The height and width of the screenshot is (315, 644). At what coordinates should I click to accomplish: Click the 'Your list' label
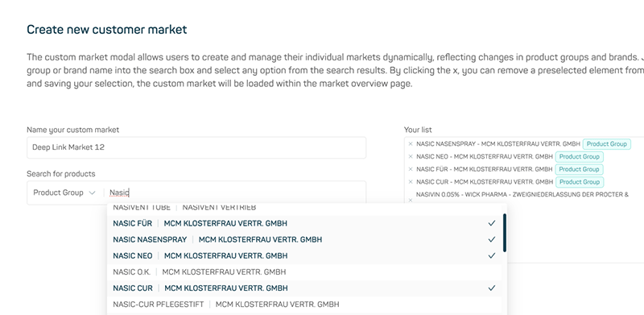click(418, 130)
